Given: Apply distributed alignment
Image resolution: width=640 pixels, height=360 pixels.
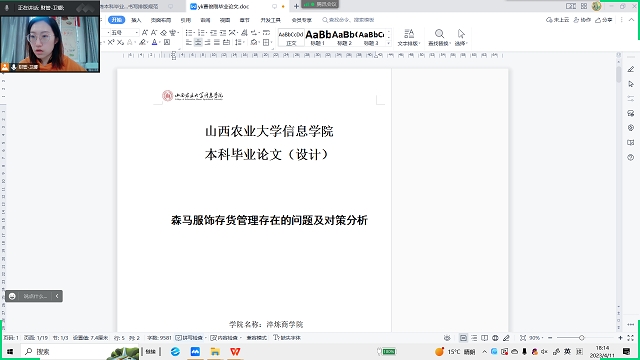Looking at the screenshot, I should 227,42.
